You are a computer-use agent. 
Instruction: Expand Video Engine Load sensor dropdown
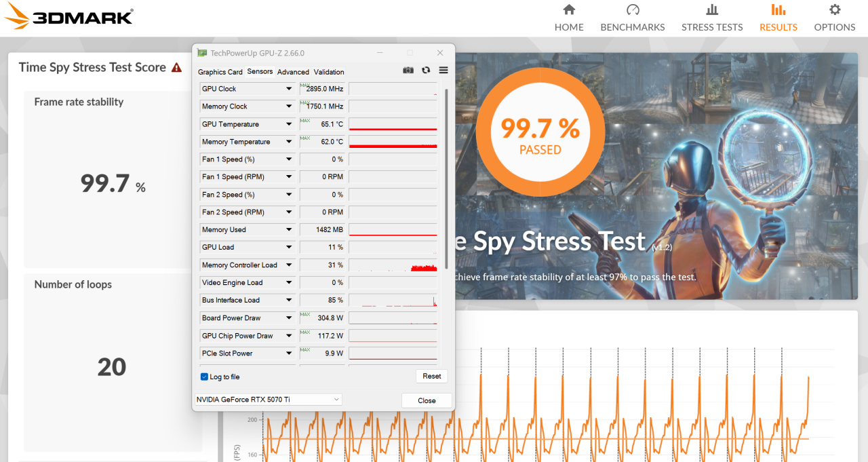(x=289, y=283)
